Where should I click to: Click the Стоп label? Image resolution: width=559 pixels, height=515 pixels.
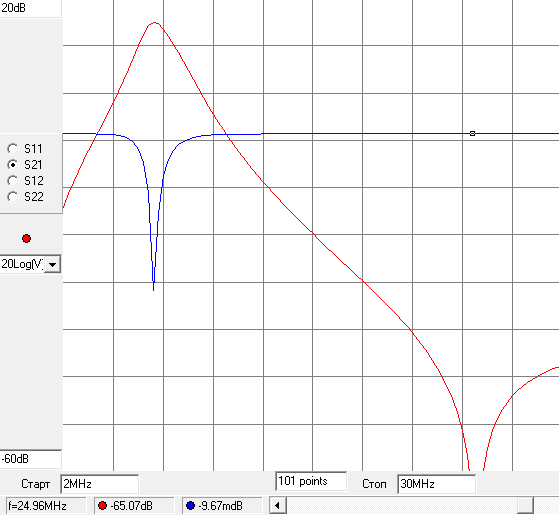tap(374, 484)
